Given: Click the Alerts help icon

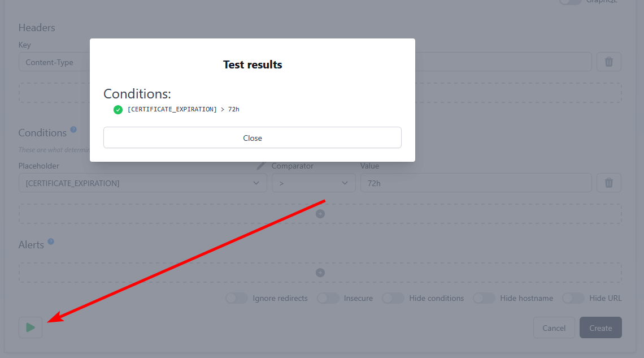Looking at the screenshot, I should (51, 241).
